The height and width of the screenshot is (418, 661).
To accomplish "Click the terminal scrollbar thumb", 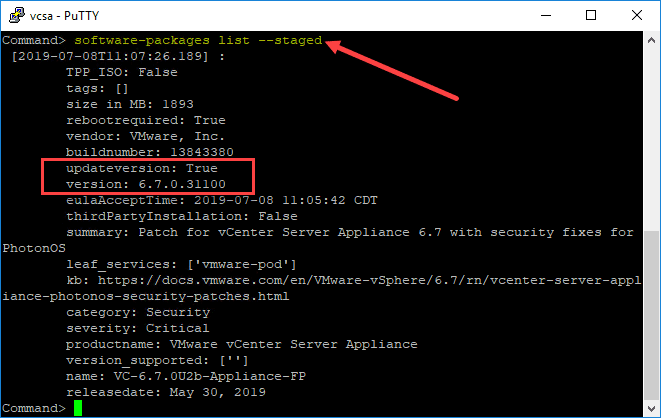I will (651, 315).
